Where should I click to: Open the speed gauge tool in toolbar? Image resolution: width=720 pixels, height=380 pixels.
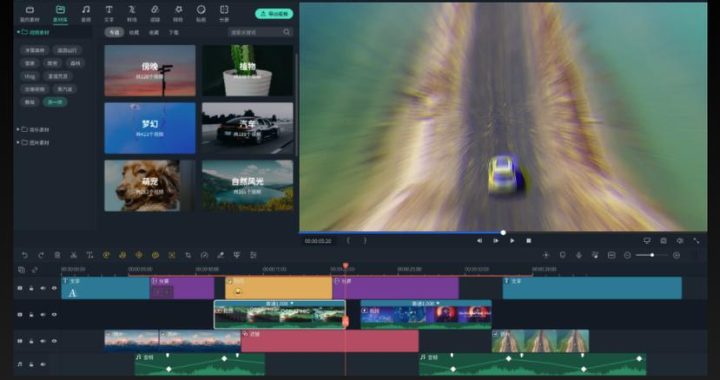pos(204,255)
